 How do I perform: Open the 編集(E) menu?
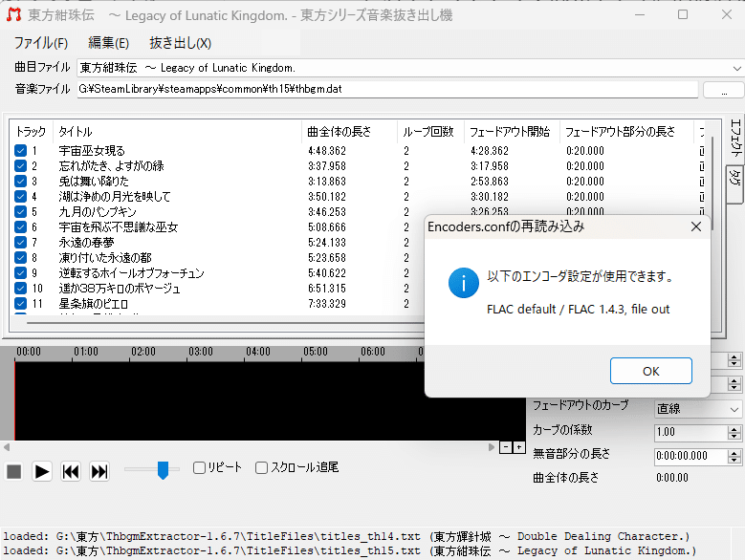[108, 43]
